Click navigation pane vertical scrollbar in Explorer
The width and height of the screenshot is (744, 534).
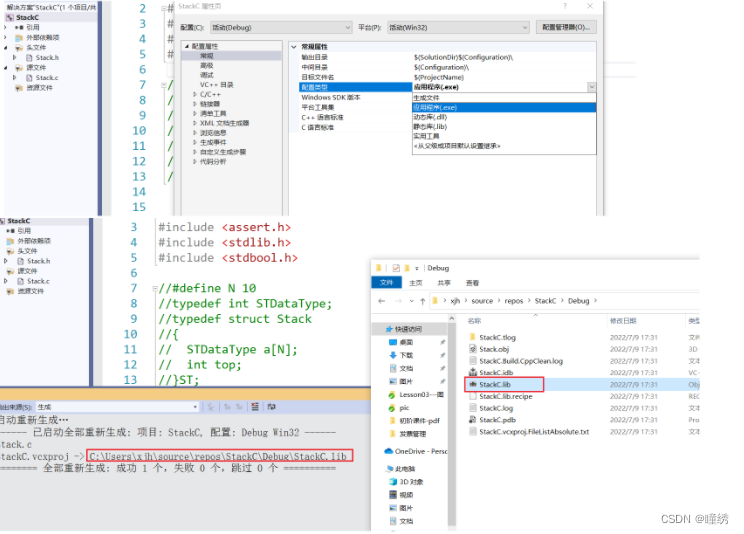pos(451,424)
